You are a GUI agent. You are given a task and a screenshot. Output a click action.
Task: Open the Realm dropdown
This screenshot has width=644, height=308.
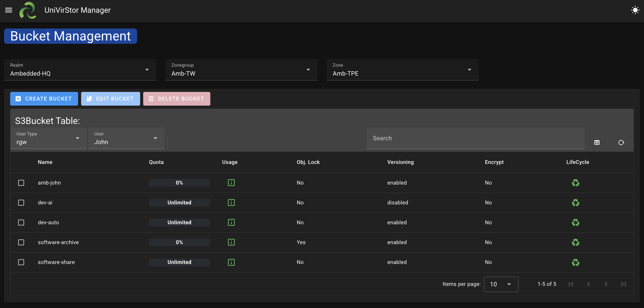tap(80, 70)
